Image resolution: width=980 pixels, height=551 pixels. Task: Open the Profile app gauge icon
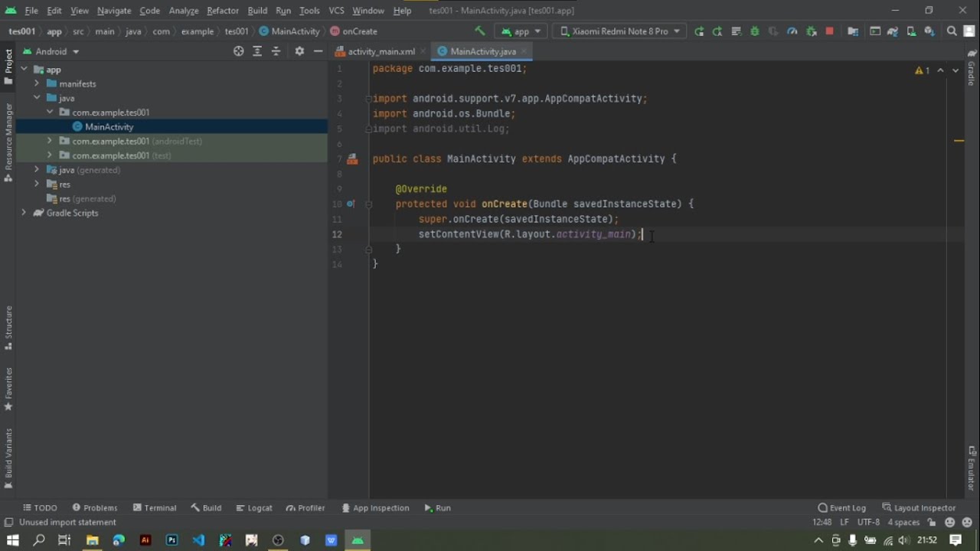click(x=792, y=31)
